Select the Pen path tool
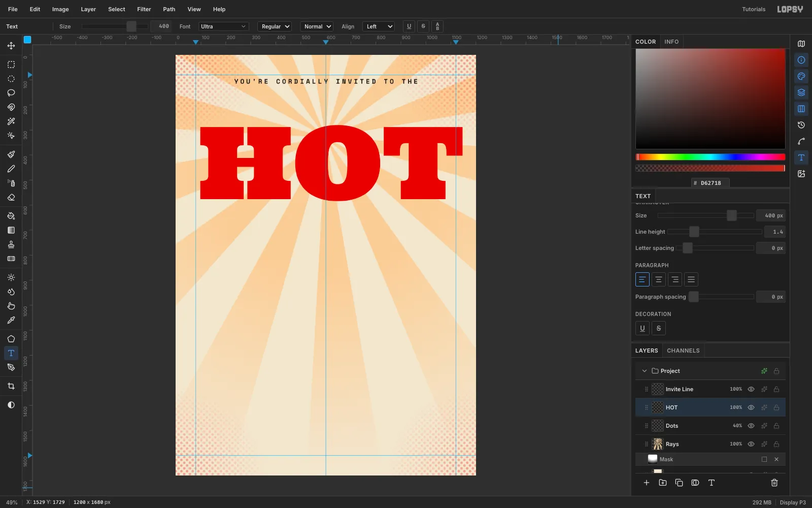812x508 pixels. 11,367
